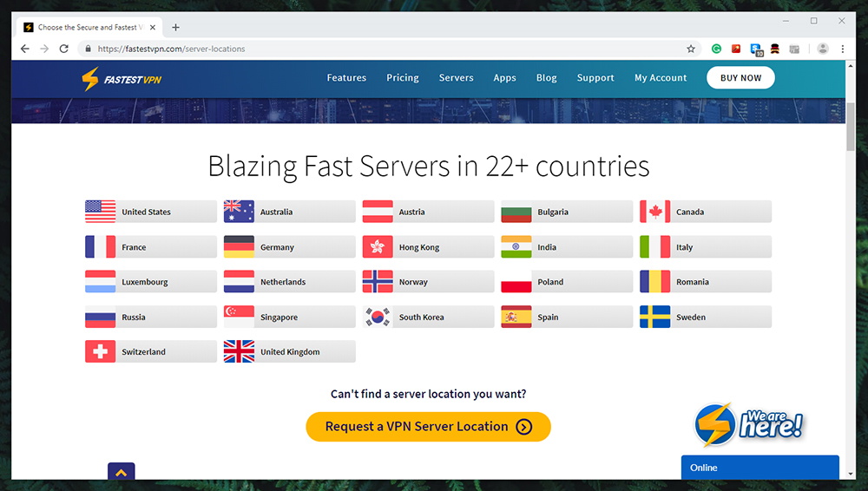
Task: Click the Luxembourg flag icon
Action: (x=100, y=281)
